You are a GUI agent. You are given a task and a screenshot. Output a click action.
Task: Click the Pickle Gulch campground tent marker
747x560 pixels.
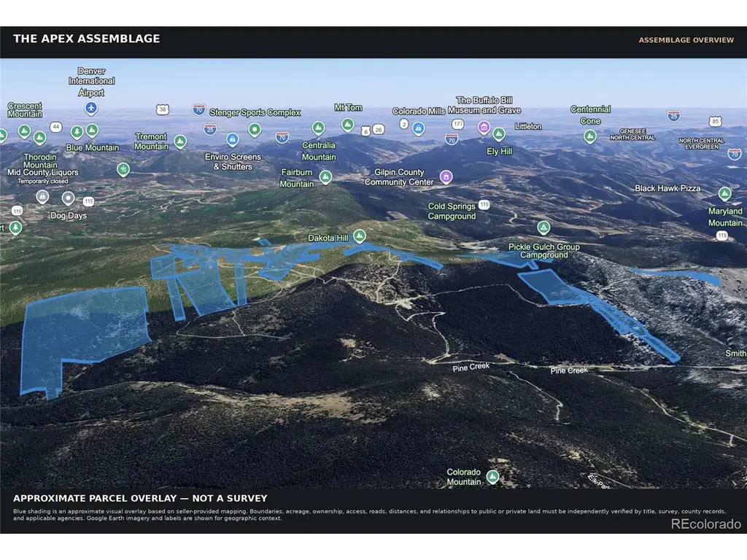(543, 228)
